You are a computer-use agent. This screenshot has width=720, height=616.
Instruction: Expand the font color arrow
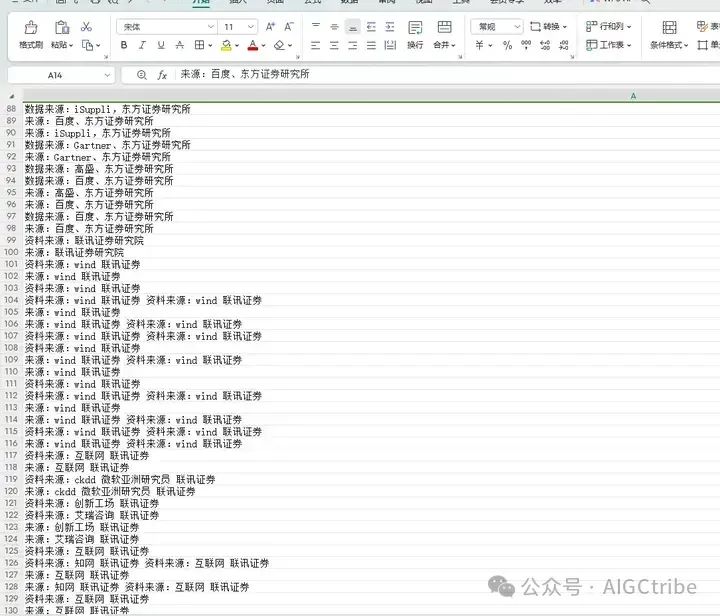pyautogui.click(x=264, y=45)
